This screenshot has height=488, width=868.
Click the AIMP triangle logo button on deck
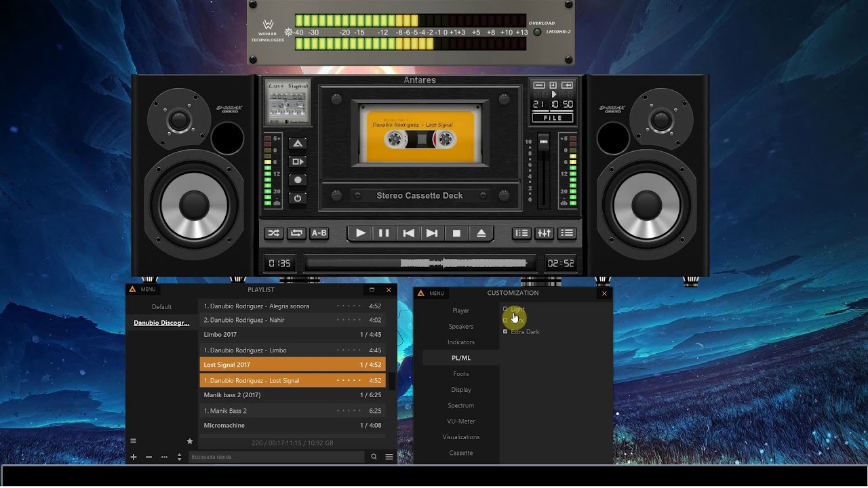pyautogui.click(x=298, y=144)
